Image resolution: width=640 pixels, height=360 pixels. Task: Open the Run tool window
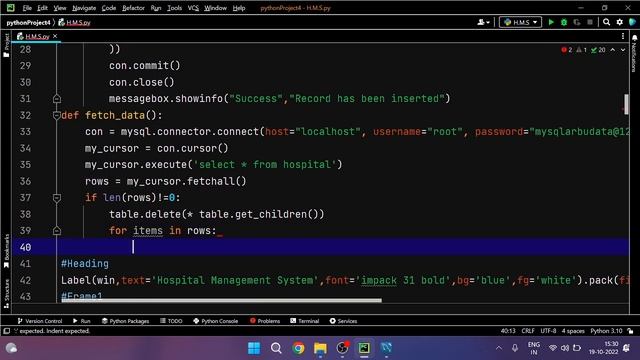(x=81, y=321)
